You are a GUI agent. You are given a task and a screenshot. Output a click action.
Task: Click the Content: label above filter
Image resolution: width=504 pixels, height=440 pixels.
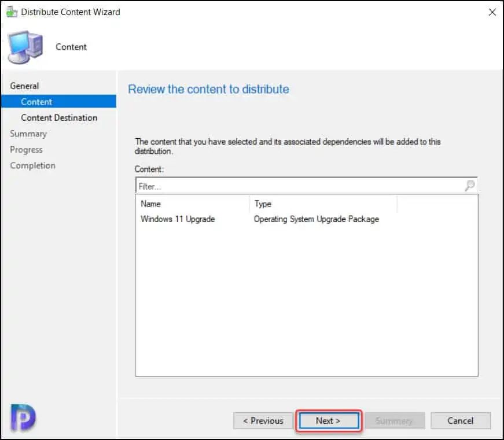click(x=149, y=169)
